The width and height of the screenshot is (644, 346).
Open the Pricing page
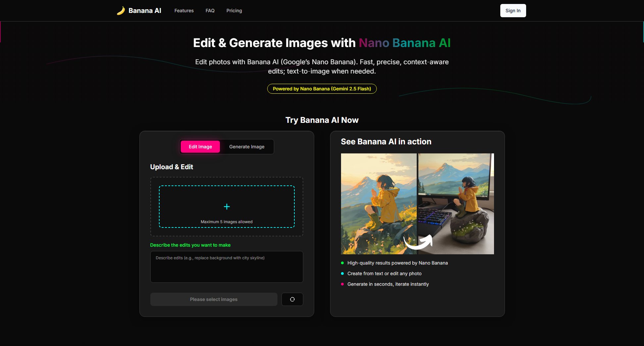point(234,11)
